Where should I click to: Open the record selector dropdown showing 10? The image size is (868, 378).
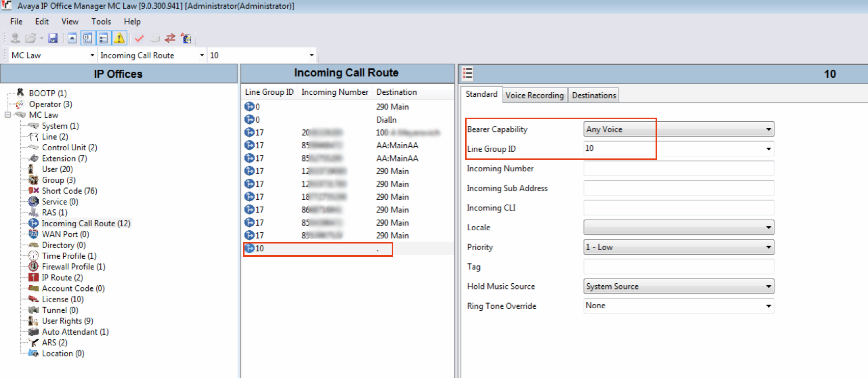click(x=312, y=55)
